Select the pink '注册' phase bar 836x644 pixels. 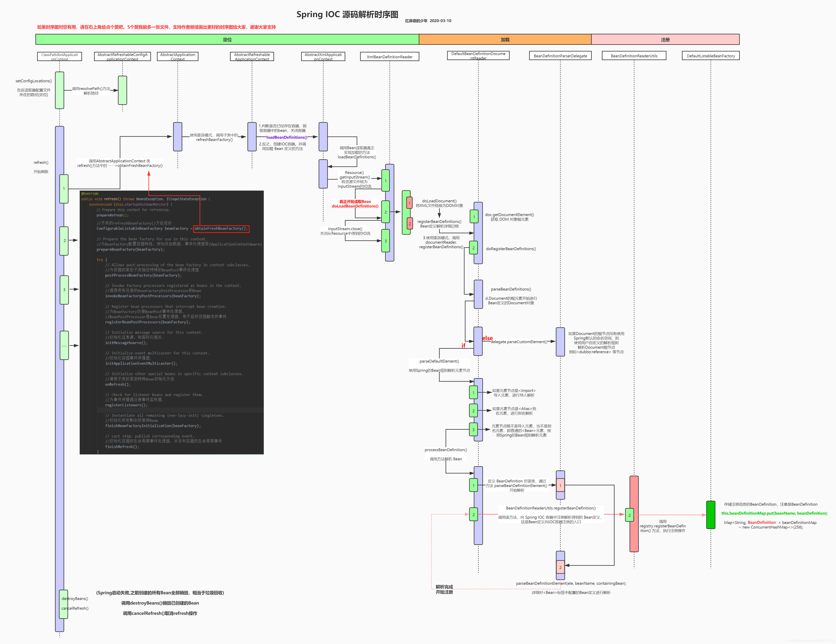tap(665, 39)
